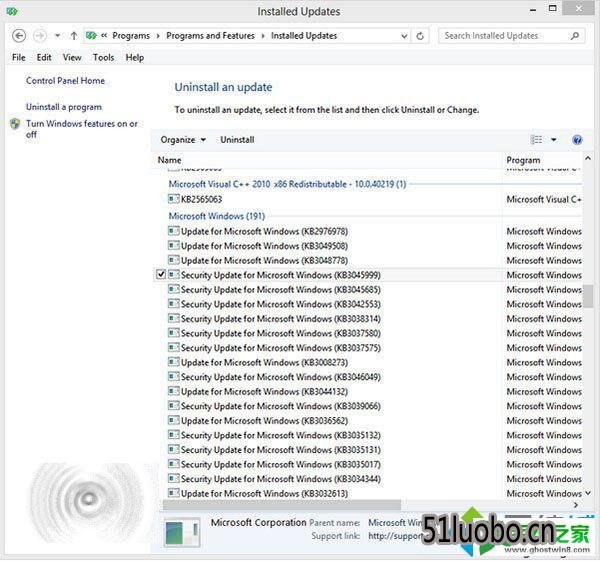The width and height of the screenshot is (600, 561).
Task: Open Uninstall a program link
Action: click(x=64, y=107)
